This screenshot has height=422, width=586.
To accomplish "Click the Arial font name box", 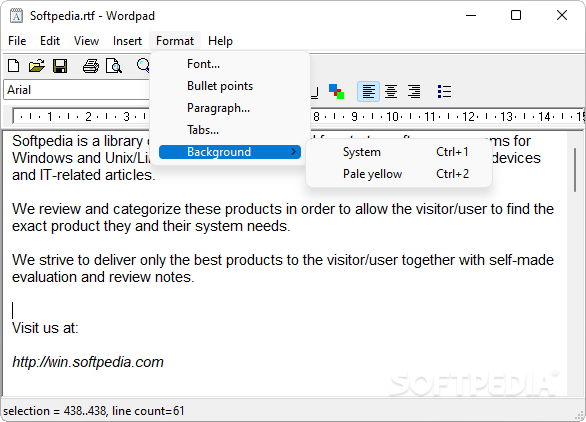I will click(x=77, y=90).
